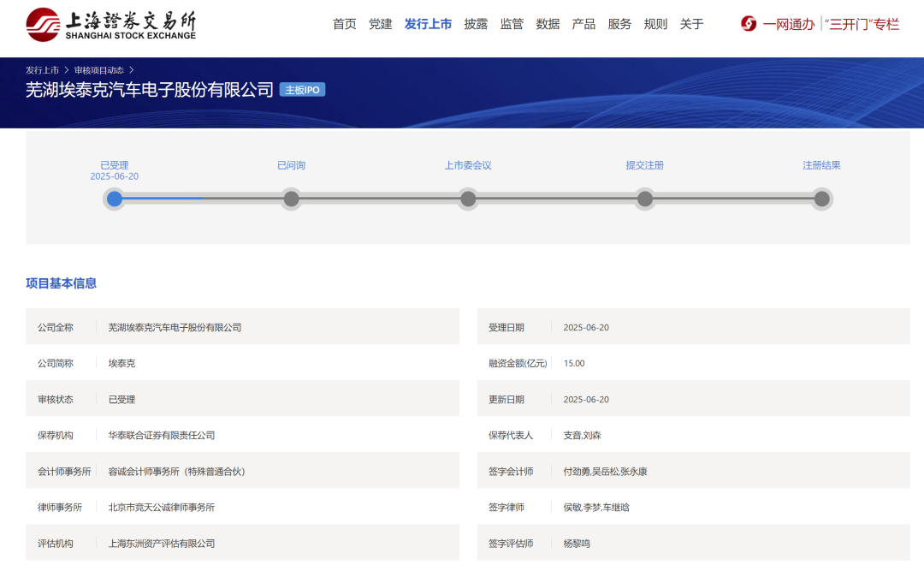Click the red swirl icon beside 一网通办

[x=749, y=24]
